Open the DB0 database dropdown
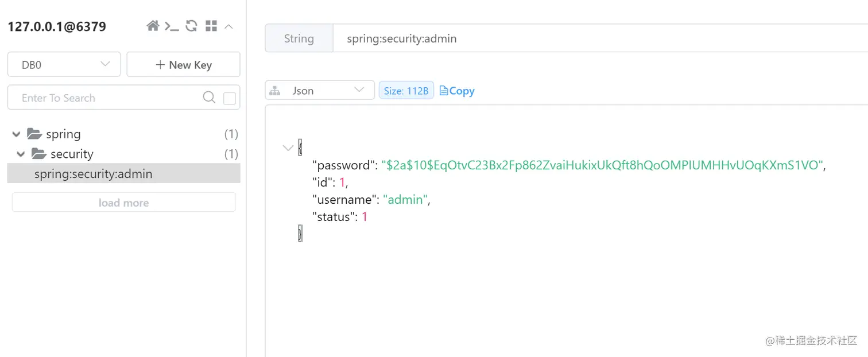 coord(64,64)
